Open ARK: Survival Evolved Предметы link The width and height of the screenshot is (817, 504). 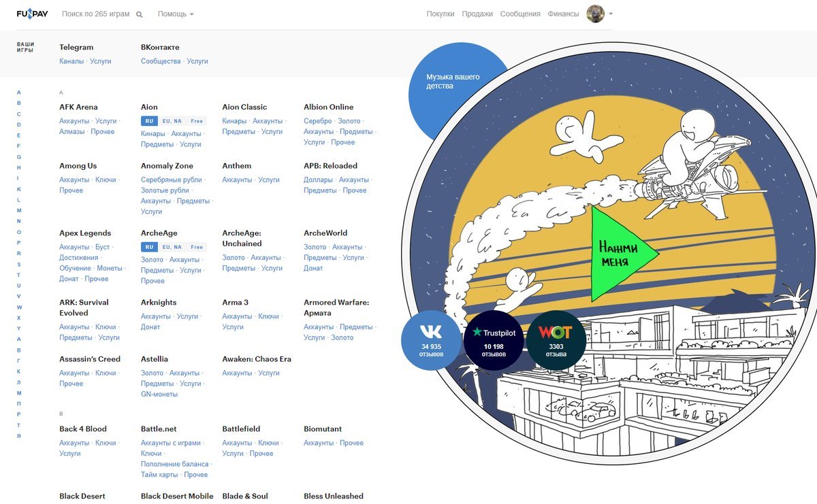tap(76, 337)
